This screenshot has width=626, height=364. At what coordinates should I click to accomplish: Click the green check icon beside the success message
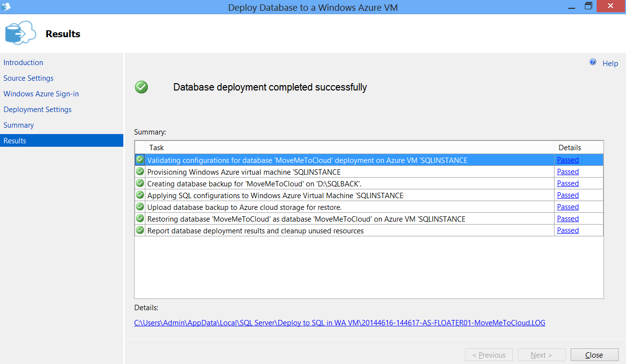[141, 87]
